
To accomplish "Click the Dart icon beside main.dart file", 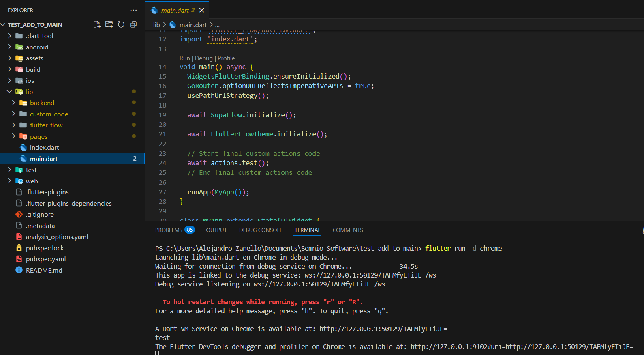I will (x=24, y=159).
